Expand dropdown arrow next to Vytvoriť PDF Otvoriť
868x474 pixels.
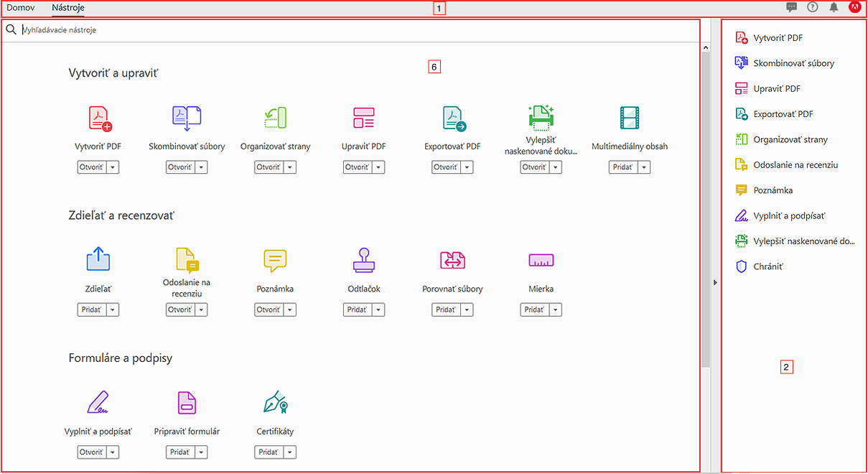(113, 167)
